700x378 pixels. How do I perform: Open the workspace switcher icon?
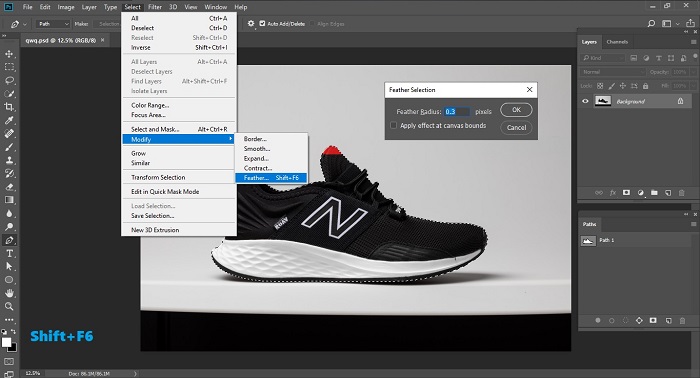point(667,24)
